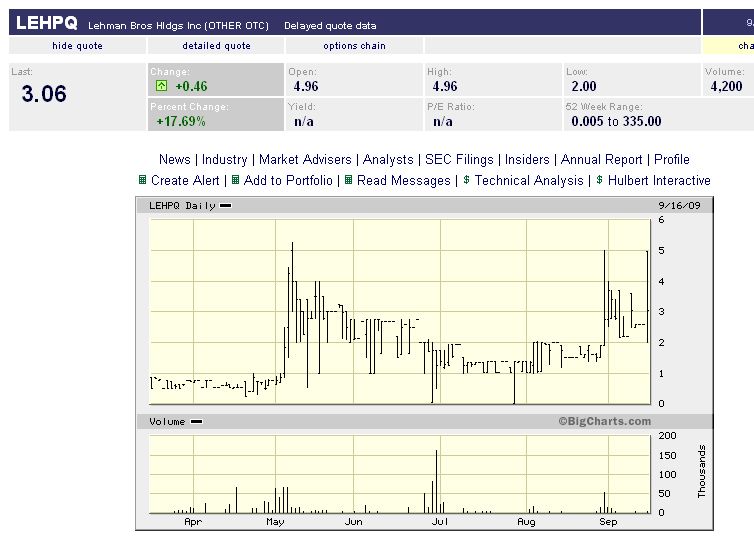Viewport: 754px width, 541px height.
Task: Click the Technical Analysis link
Action: click(x=529, y=180)
